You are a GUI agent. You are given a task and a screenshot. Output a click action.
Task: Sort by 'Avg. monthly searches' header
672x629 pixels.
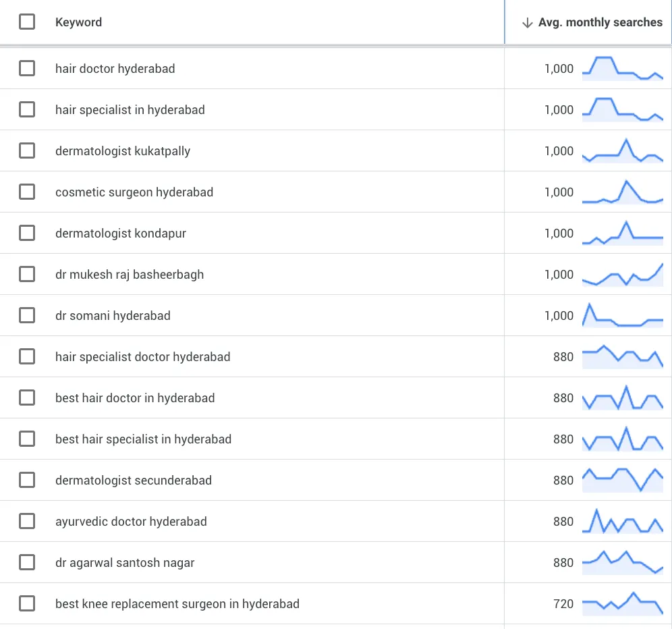pyautogui.click(x=600, y=22)
